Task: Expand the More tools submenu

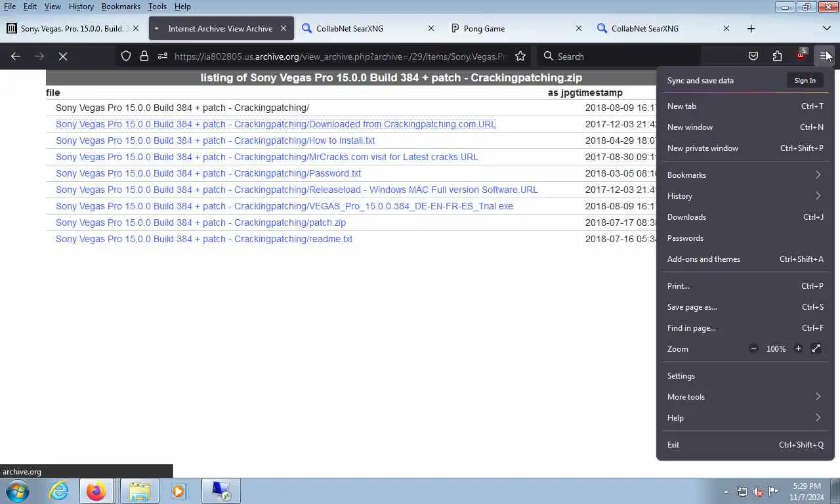Action: [x=745, y=396]
